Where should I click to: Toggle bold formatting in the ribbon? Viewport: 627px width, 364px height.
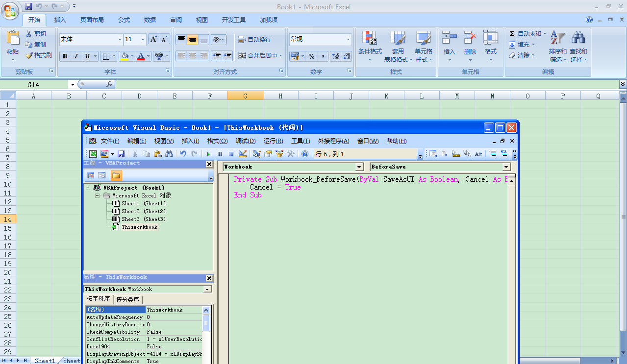pyautogui.click(x=65, y=56)
